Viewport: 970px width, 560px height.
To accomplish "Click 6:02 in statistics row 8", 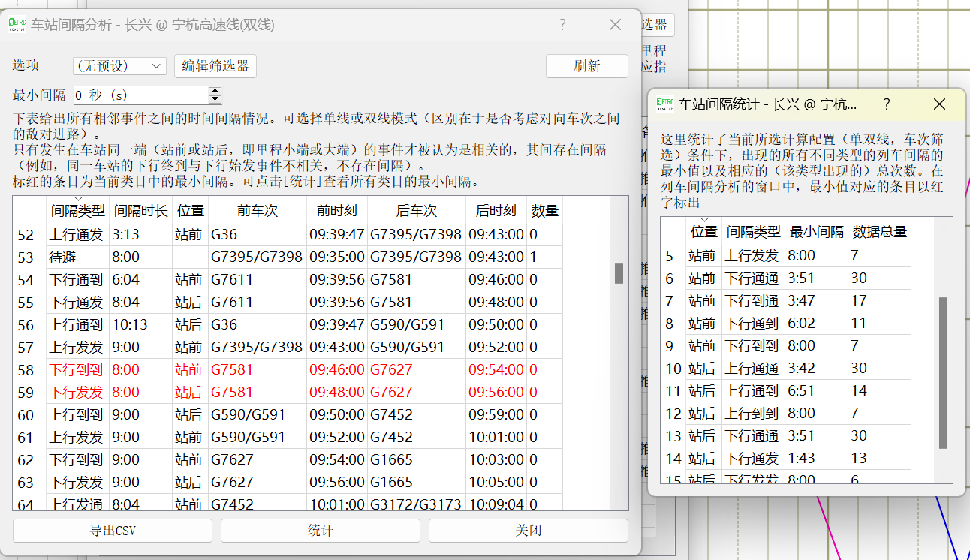I will click(x=818, y=324).
